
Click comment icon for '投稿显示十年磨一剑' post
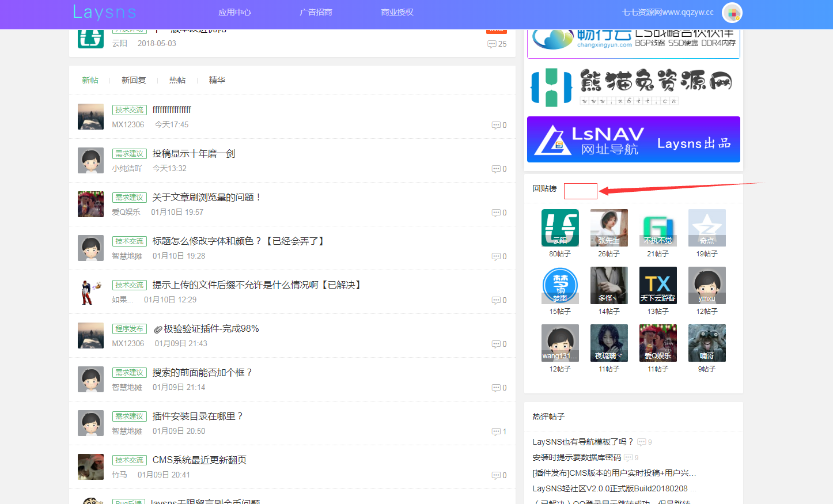[496, 169]
